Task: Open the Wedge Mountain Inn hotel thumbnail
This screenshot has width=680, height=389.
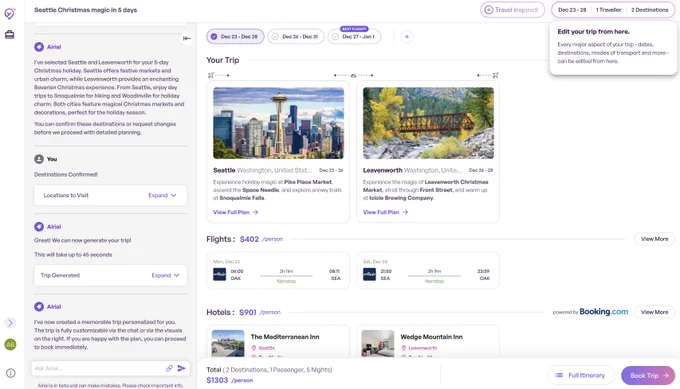Action: (x=378, y=343)
